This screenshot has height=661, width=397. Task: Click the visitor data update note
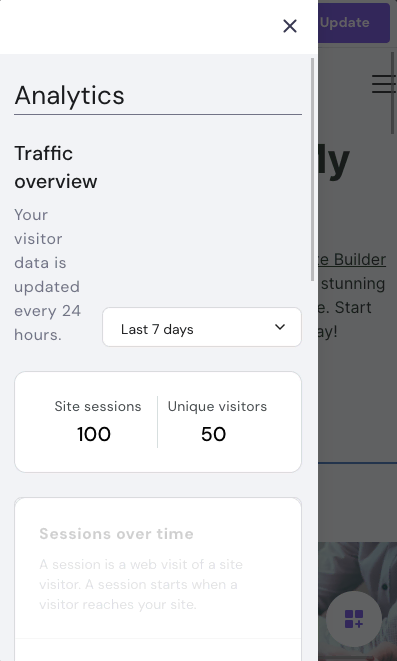click(47, 274)
